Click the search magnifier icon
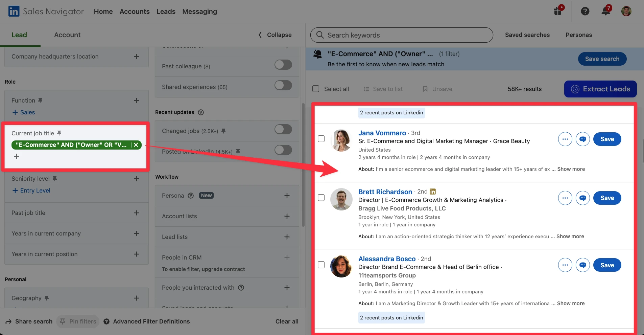The height and width of the screenshot is (335, 644). coord(320,35)
